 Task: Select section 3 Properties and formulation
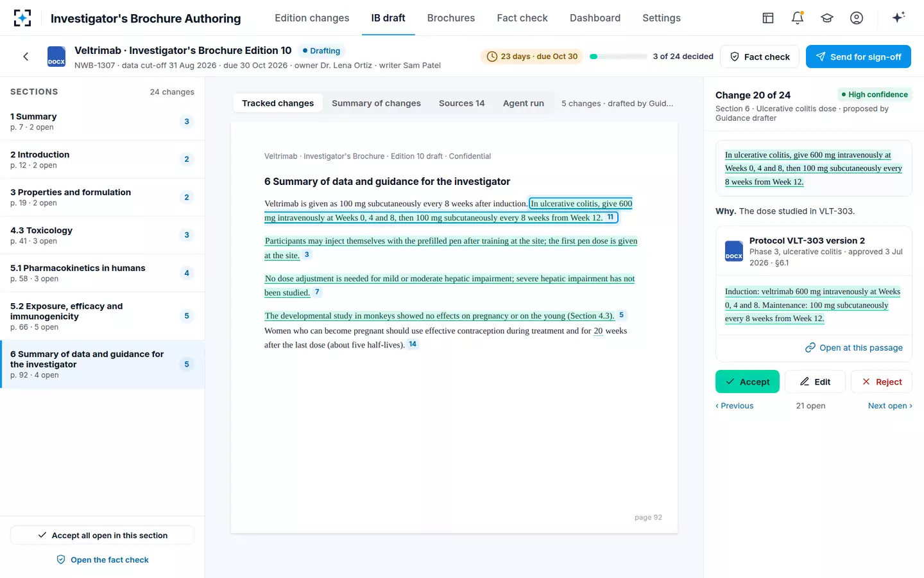pyautogui.click(x=103, y=197)
